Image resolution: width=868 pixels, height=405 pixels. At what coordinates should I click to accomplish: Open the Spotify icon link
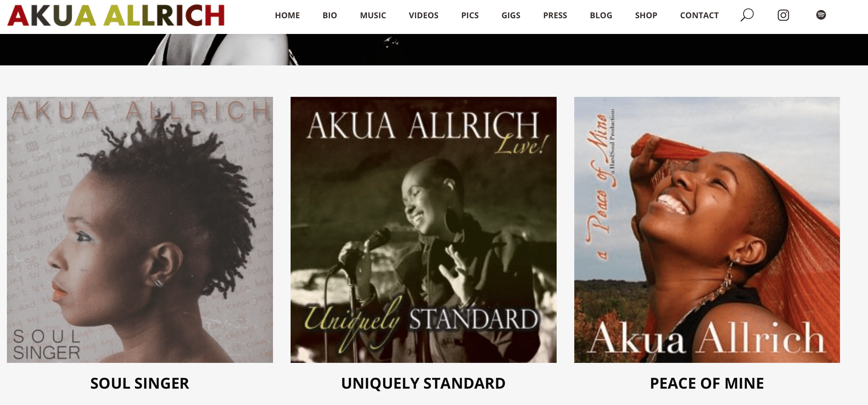click(x=821, y=15)
